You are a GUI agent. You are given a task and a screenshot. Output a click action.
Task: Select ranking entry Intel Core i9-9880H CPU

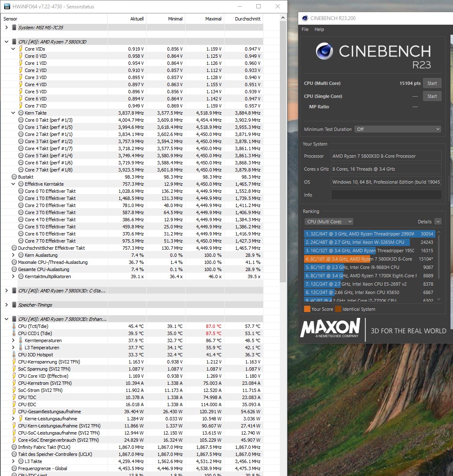point(369,267)
